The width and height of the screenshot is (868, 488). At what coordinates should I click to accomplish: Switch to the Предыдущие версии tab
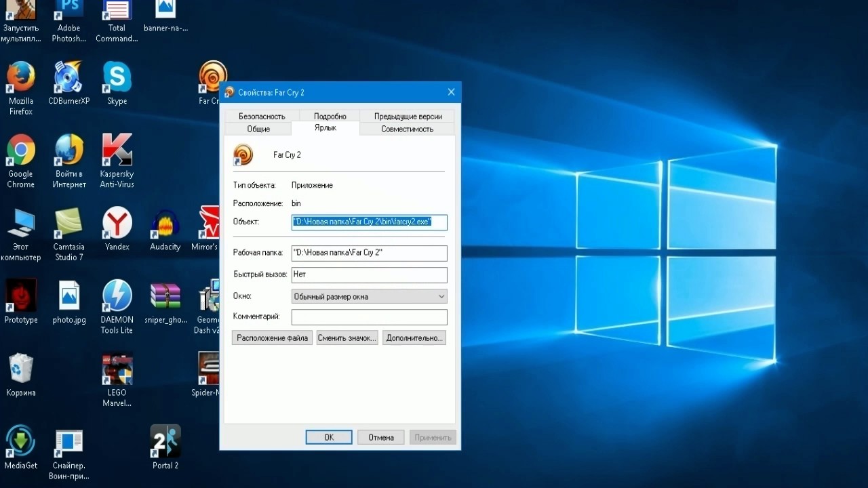coord(408,117)
